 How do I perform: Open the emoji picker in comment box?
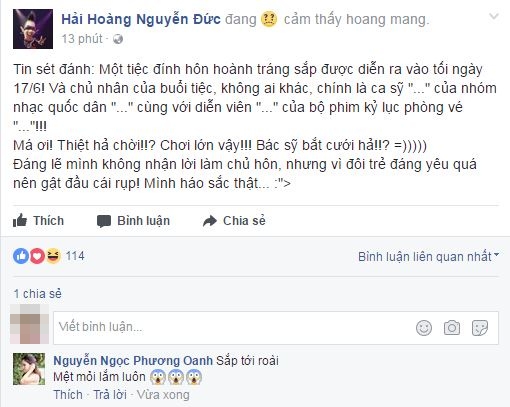(424, 328)
